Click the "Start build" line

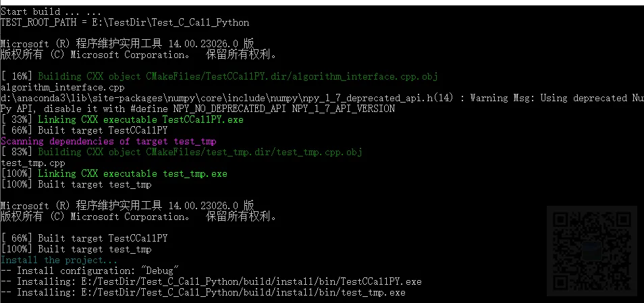point(51,11)
